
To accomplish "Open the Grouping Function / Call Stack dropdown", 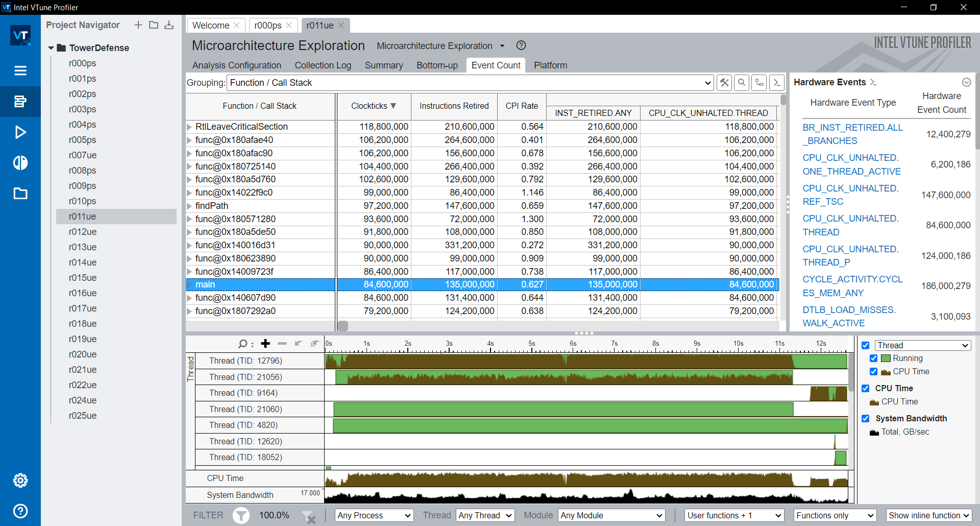I will [470, 83].
